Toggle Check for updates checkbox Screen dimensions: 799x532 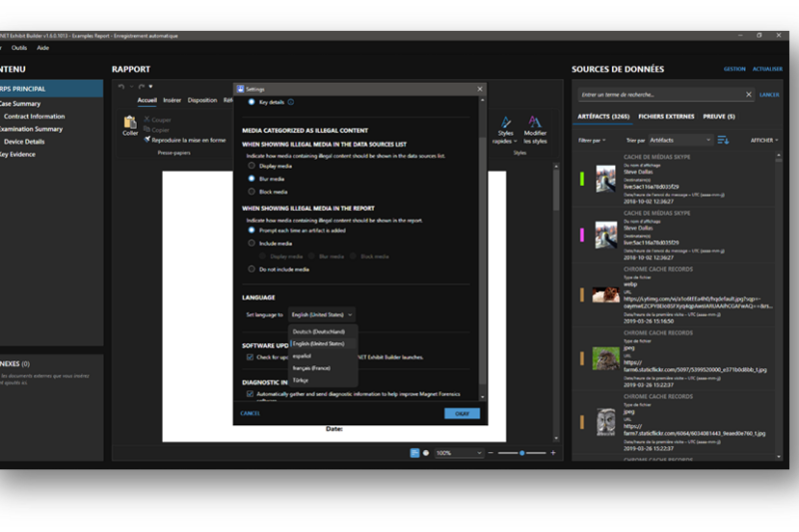pyautogui.click(x=250, y=357)
